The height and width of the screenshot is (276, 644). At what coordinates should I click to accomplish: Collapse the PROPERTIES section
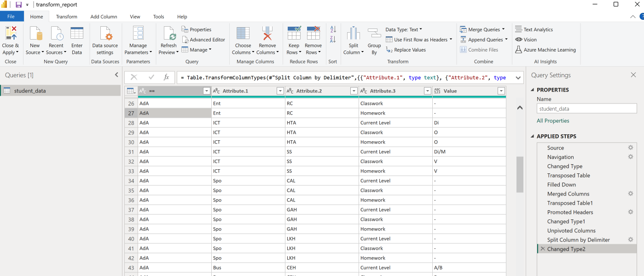pos(533,90)
